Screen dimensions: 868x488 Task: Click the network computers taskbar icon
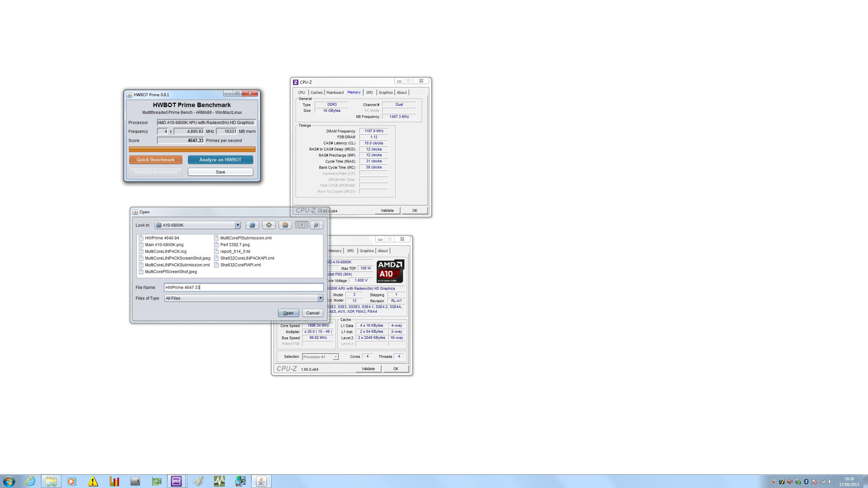pyautogui.click(x=240, y=481)
